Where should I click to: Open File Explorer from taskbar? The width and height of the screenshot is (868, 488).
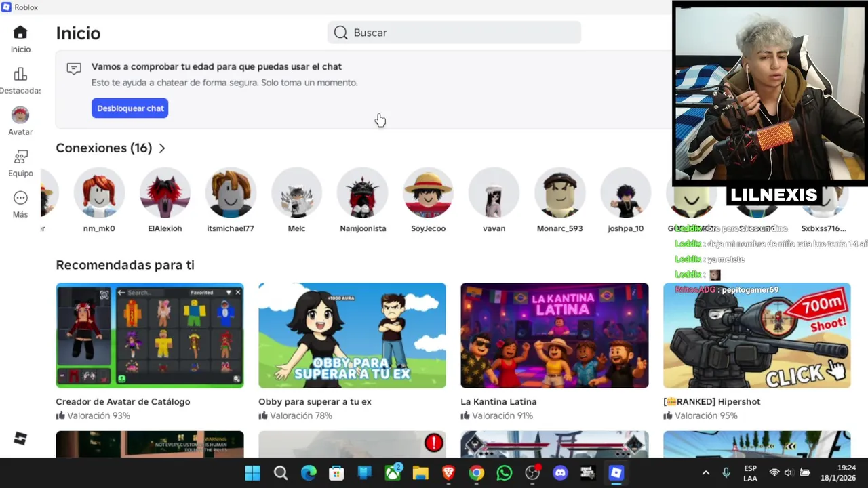click(420, 473)
